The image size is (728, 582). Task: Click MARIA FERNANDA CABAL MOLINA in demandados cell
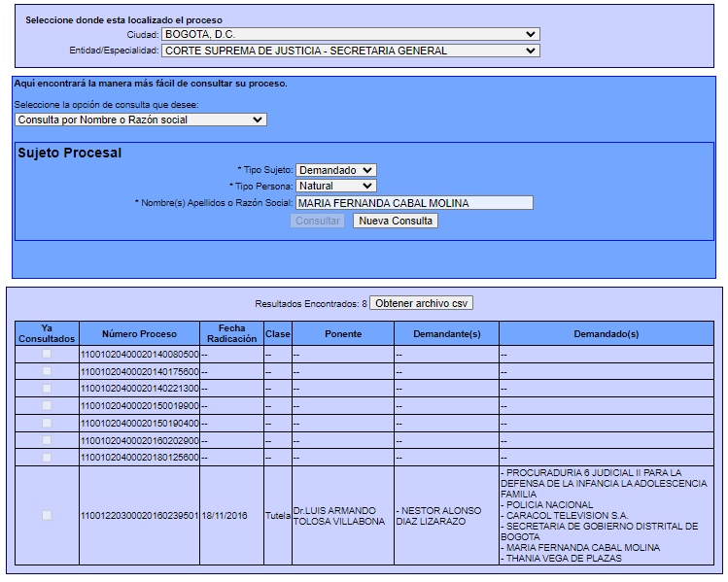pyautogui.click(x=582, y=548)
